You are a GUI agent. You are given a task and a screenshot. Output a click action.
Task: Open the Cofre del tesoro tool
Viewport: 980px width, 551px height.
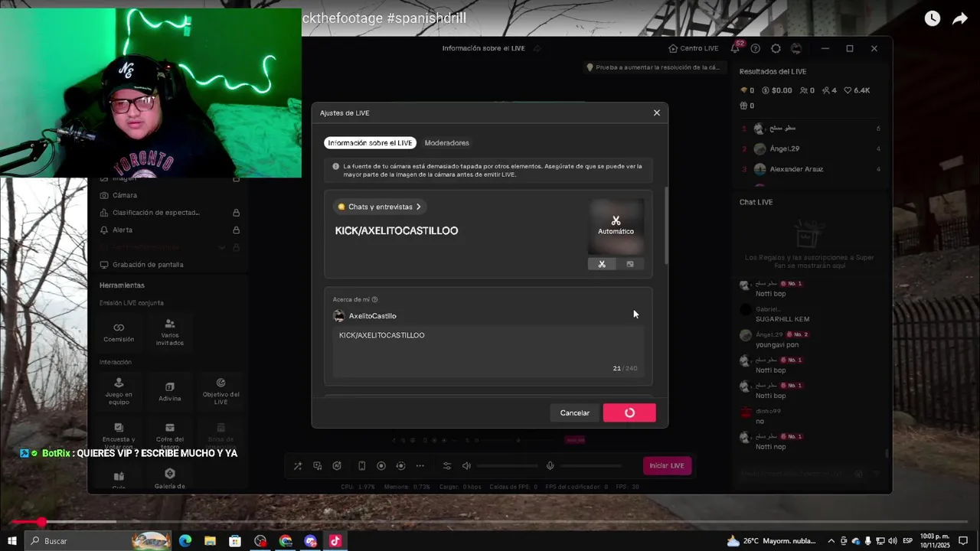click(170, 435)
